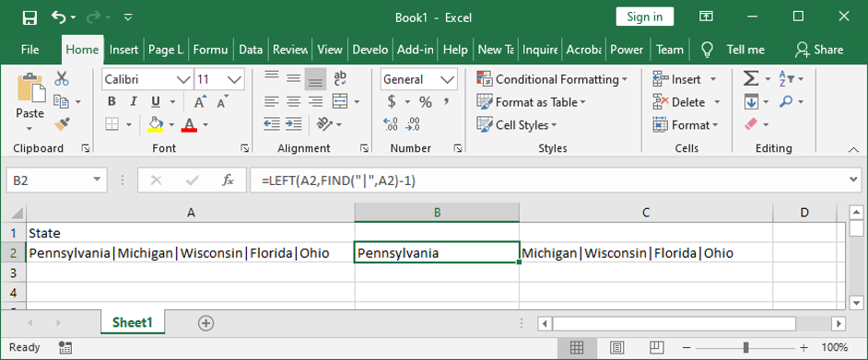
Task: Click the Sign in button
Action: point(644,17)
